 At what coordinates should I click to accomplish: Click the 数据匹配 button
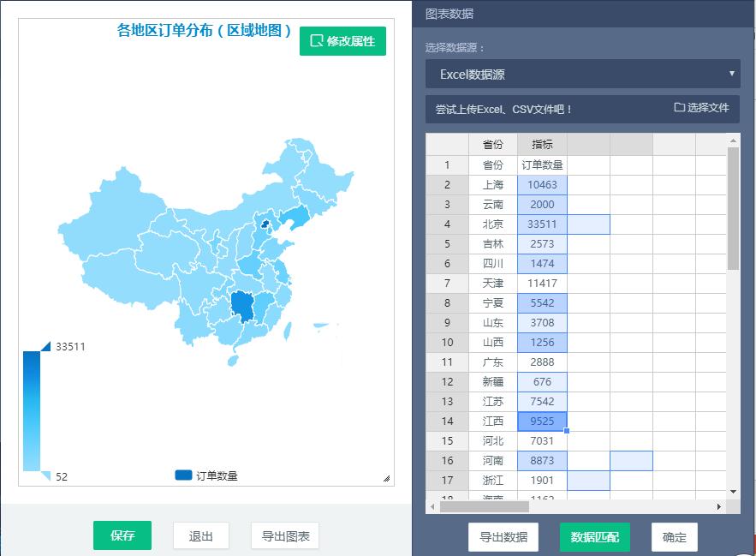pyautogui.click(x=594, y=537)
